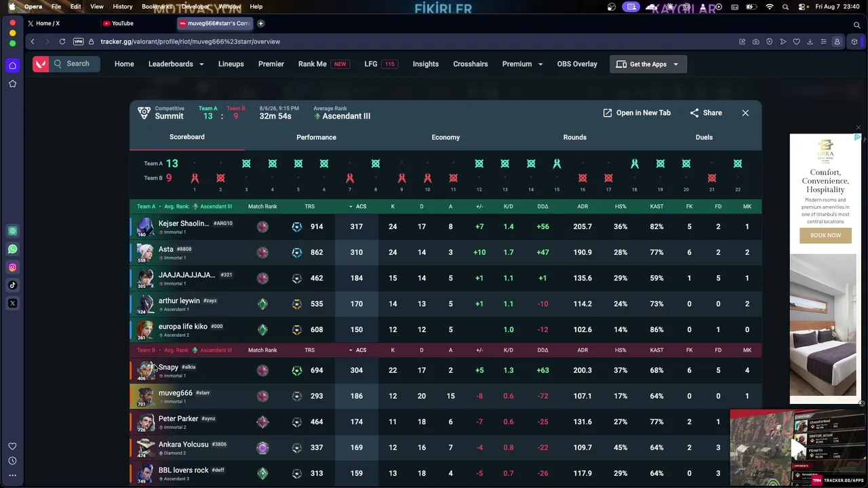Open muveg666 #starr player name
868x488 pixels.
[175, 392]
